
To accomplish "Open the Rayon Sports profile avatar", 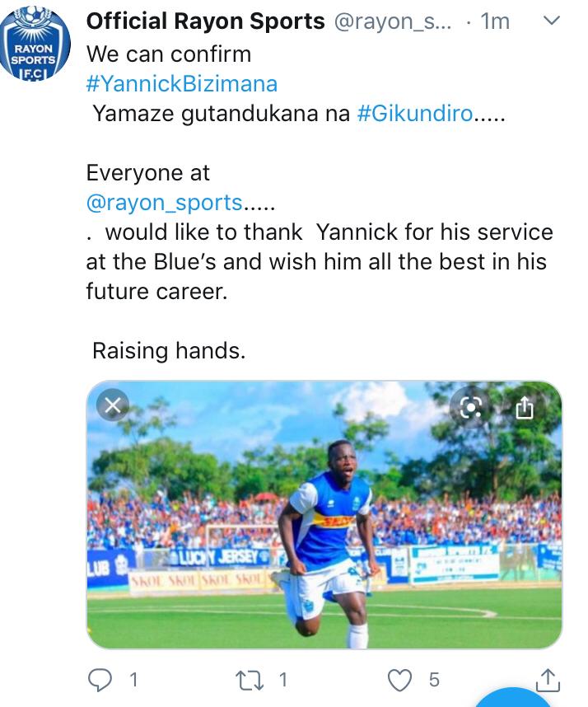I will pyautogui.click(x=35, y=47).
